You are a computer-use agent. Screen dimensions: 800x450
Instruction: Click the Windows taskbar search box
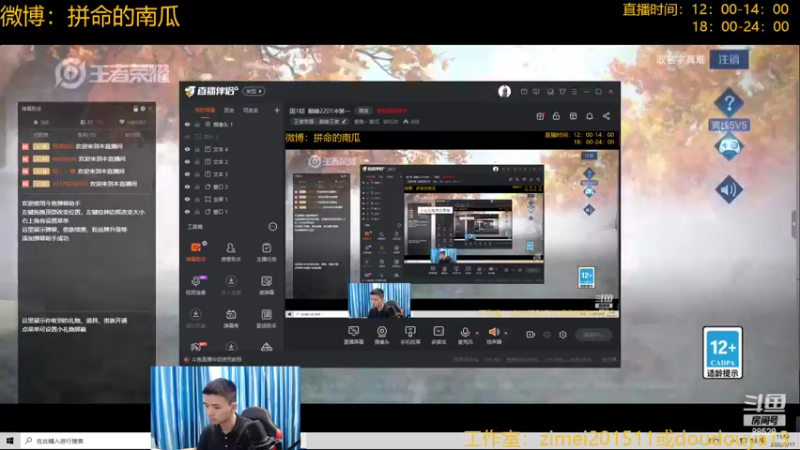[87, 441]
